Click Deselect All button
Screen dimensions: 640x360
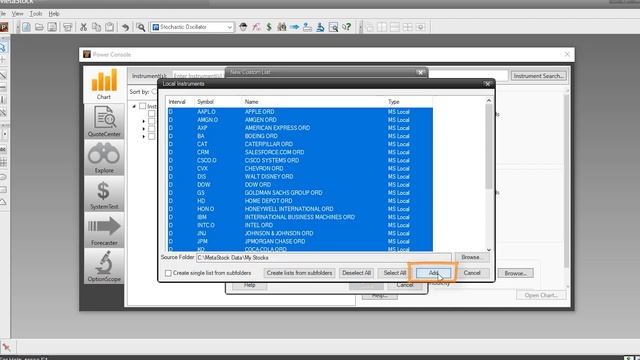356,273
